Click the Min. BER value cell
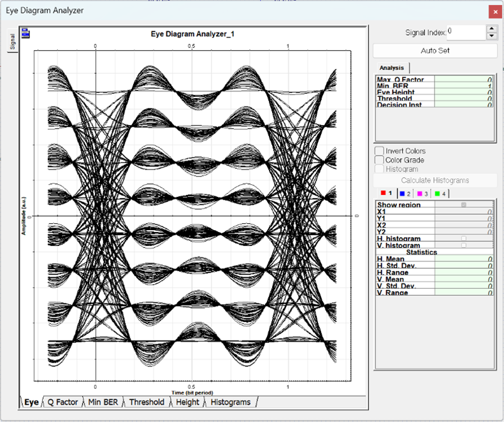Image resolution: width=504 pixels, height=422 pixels. tap(464, 85)
